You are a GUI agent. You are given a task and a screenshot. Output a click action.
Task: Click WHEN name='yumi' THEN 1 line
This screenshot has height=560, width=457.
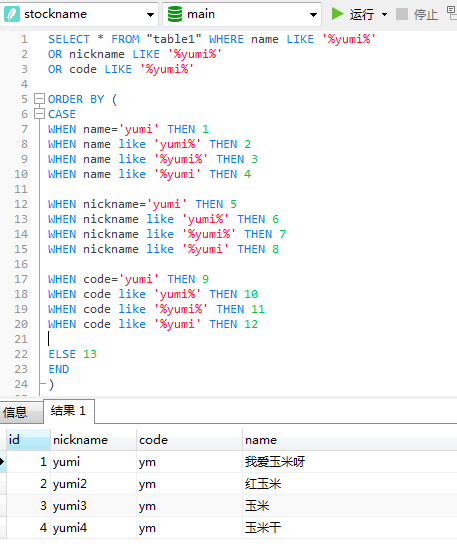(128, 129)
